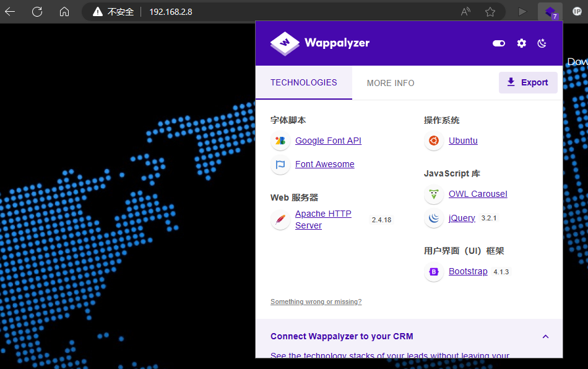Click the Ubuntu logo icon

434,141
